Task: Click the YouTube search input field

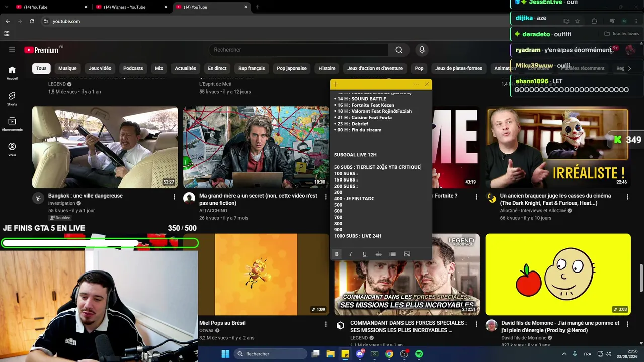Action: coord(299,50)
